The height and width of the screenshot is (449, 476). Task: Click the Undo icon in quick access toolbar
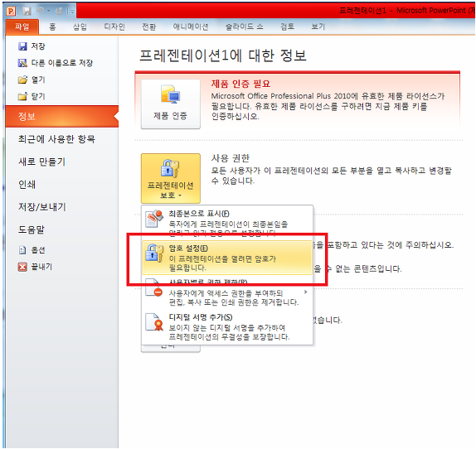40,11
